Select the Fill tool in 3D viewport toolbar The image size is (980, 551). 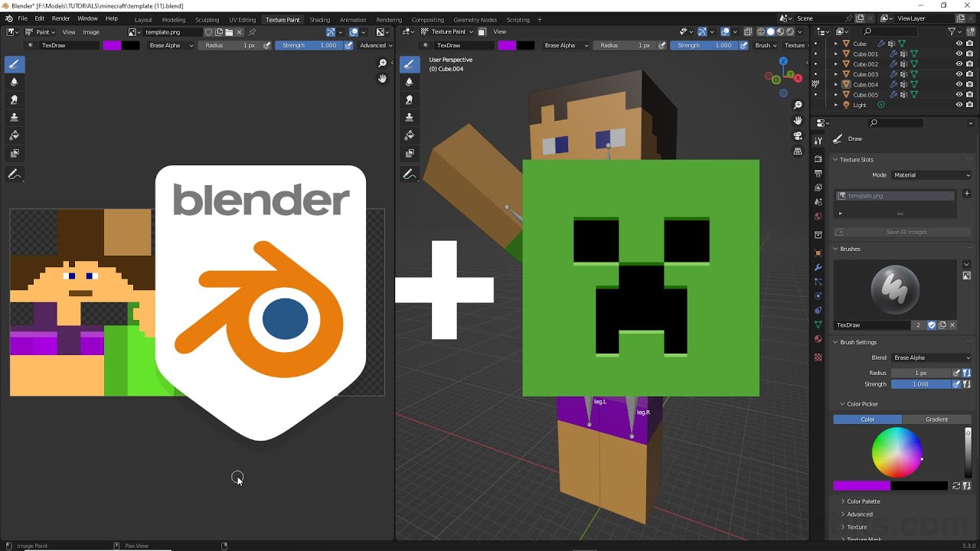tap(409, 135)
